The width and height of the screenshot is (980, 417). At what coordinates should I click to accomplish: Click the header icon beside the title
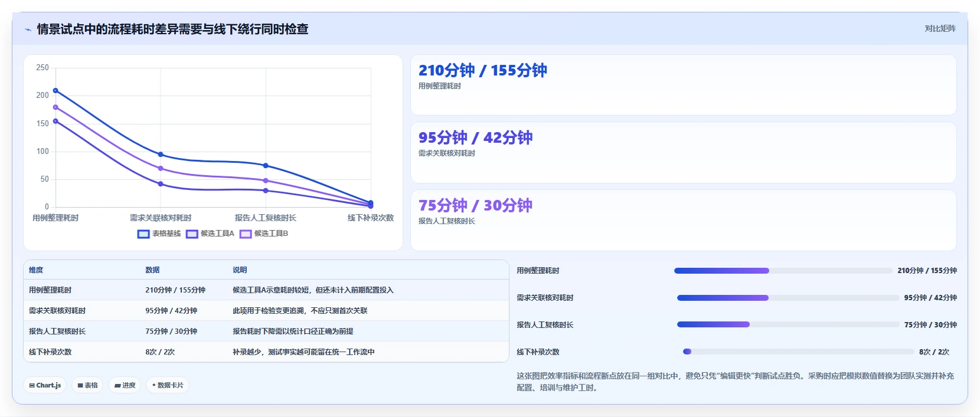[x=28, y=29]
